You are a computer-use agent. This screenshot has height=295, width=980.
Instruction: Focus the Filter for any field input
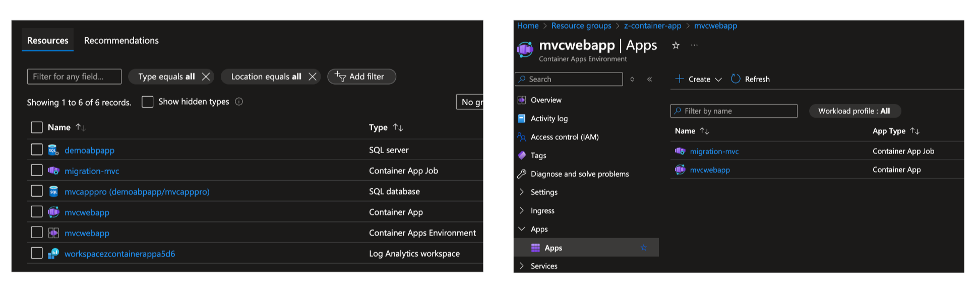[x=74, y=77]
